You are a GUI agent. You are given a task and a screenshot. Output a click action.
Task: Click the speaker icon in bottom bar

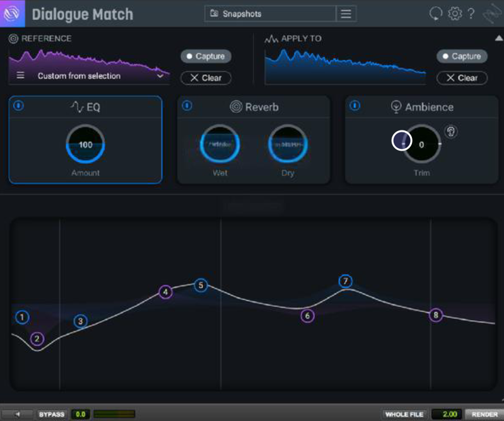tap(18, 414)
